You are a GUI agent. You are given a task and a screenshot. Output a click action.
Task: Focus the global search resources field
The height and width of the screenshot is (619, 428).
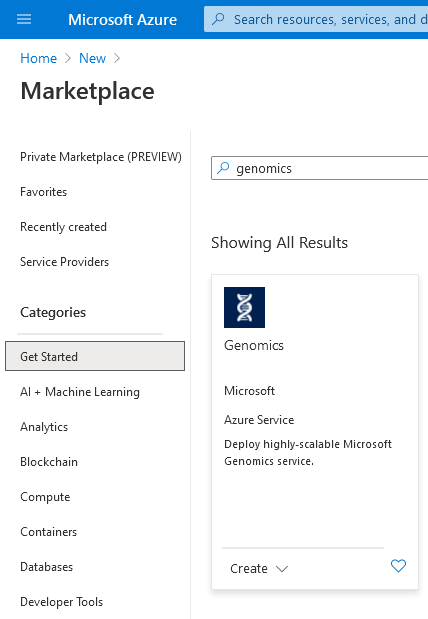click(316, 19)
